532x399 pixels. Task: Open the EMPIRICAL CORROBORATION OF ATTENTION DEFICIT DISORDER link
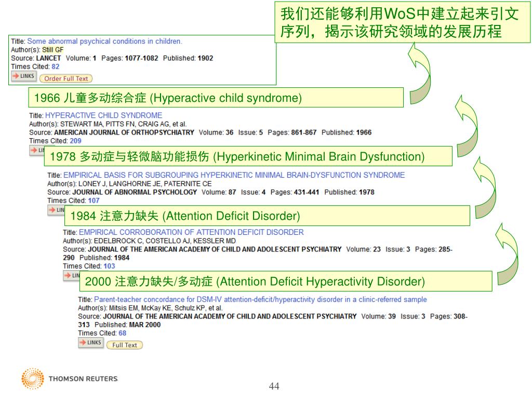[191, 232]
